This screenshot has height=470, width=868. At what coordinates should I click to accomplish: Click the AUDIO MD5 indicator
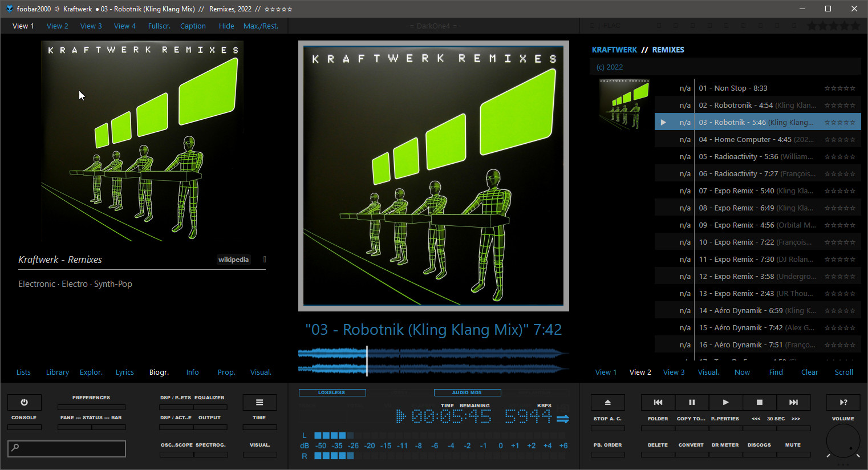point(467,392)
